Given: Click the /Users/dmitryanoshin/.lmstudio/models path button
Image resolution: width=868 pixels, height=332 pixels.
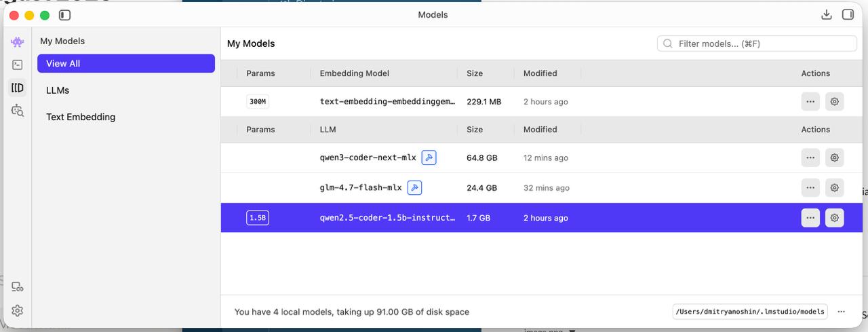Looking at the screenshot, I should pos(751,312).
